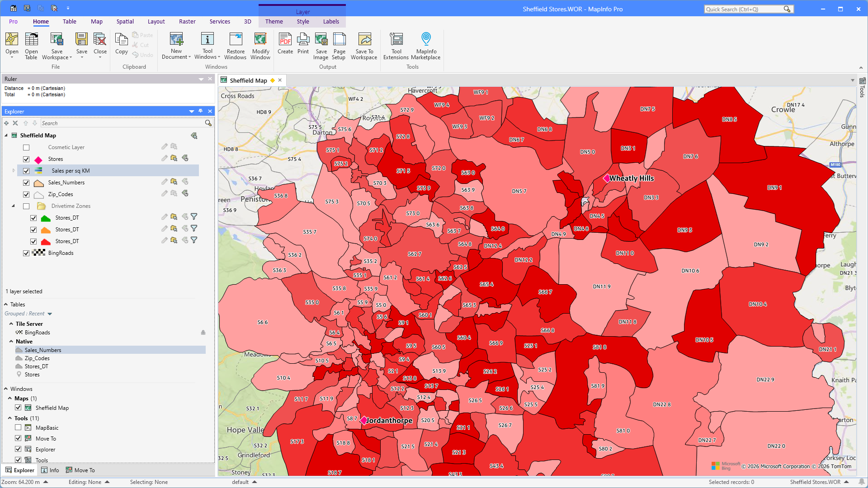Uncheck the Stores layer checkbox

coord(26,159)
